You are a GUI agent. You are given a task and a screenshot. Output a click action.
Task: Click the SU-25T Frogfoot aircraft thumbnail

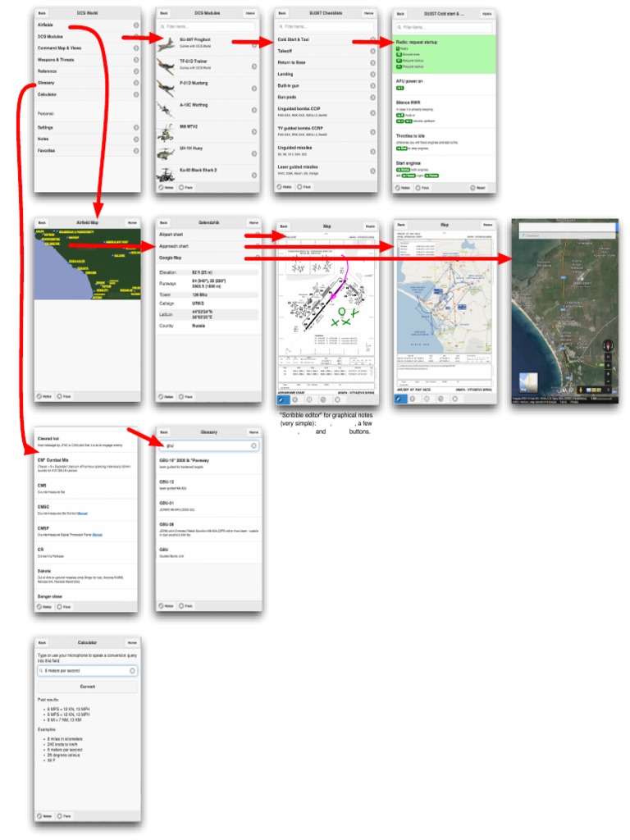[x=167, y=43]
